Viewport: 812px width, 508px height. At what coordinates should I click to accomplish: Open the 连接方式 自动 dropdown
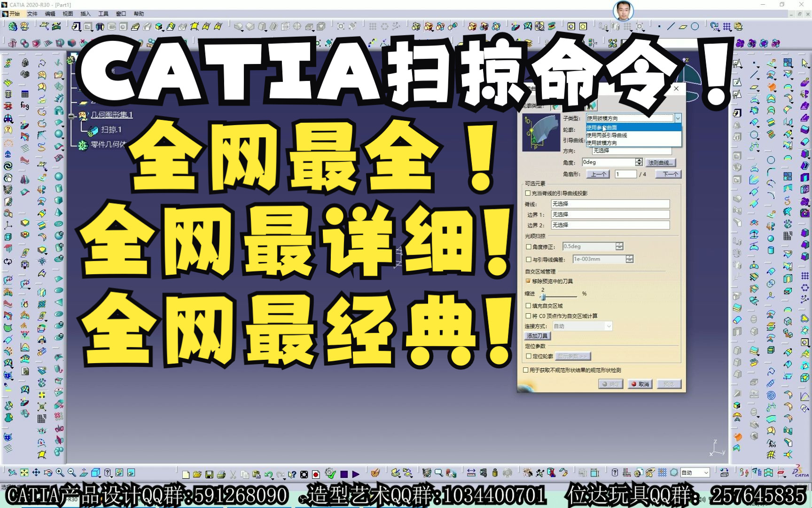pos(582,326)
